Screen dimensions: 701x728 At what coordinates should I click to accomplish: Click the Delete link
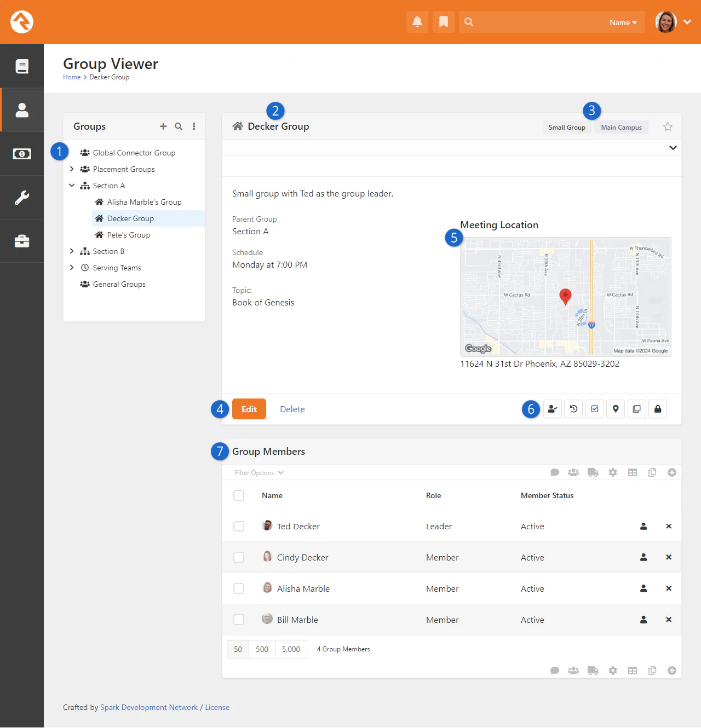point(292,409)
